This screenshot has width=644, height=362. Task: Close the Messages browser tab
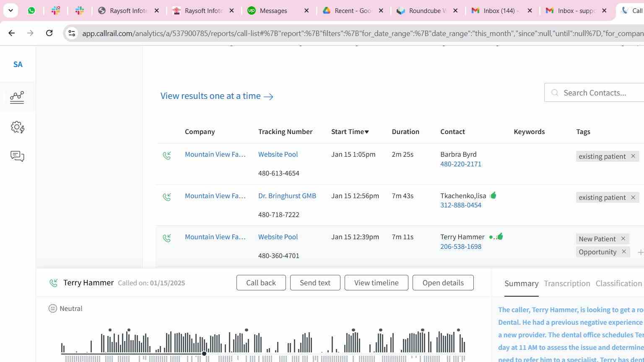[x=306, y=10]
